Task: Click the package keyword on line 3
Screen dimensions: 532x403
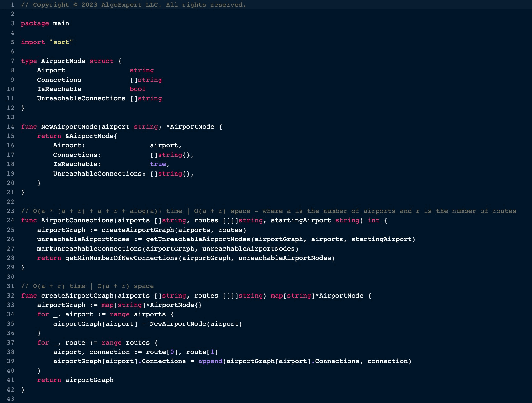Action: click(35, 23)
